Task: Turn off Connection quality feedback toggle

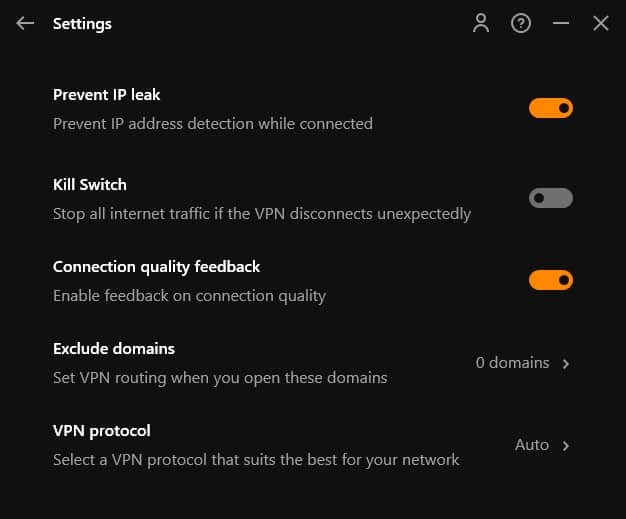Action: (x=551, y=280)
